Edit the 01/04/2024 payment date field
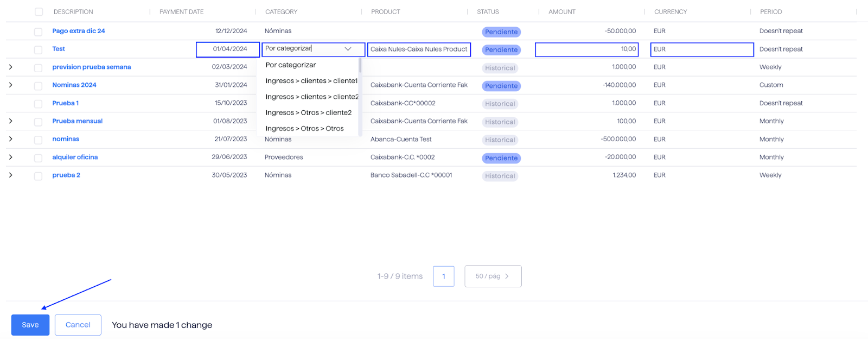The image size is (868, 340). 228,49
